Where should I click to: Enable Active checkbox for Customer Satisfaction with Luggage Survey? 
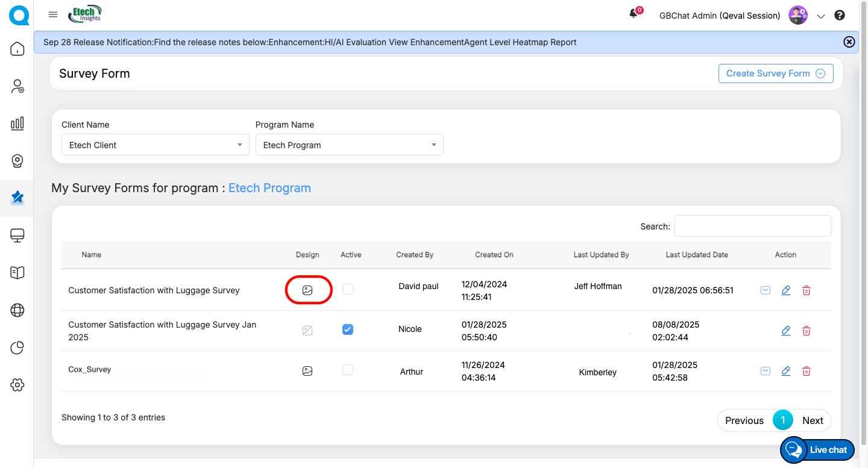[348, 289]
